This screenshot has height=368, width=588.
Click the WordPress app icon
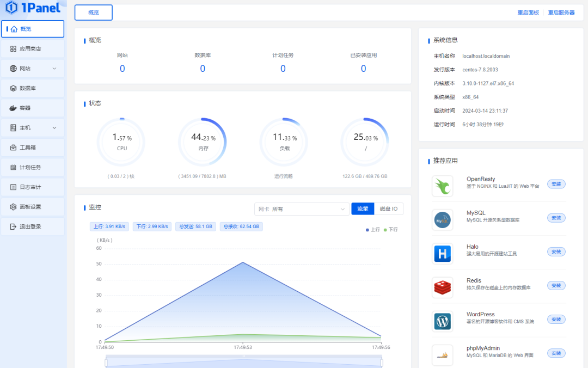click(x=442, y=321)
